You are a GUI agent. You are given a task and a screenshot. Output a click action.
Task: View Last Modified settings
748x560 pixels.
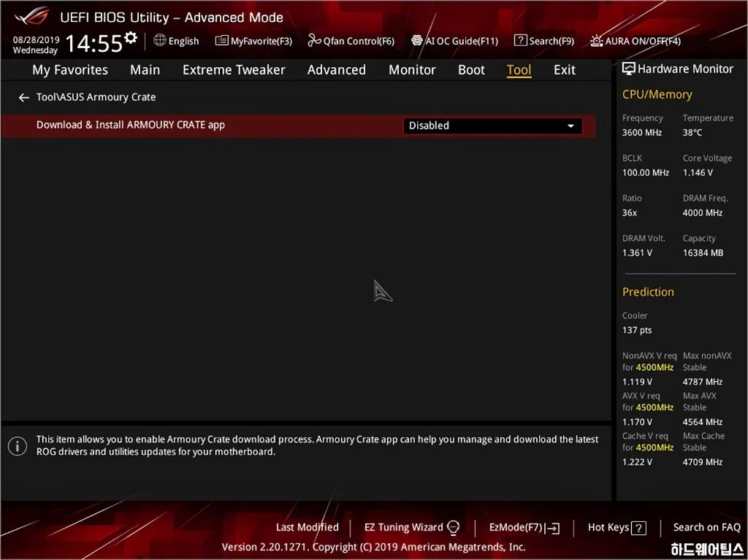click(x=308, y=527)
